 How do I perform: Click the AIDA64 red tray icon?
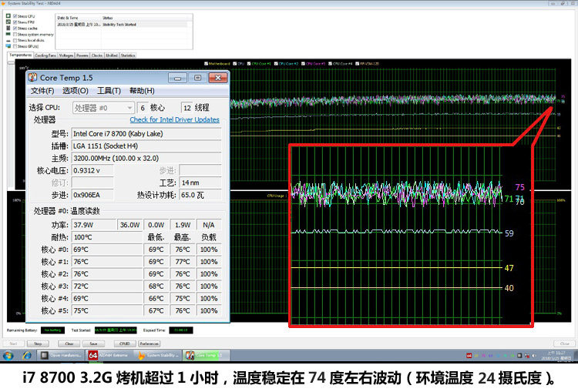coord(469,356)
